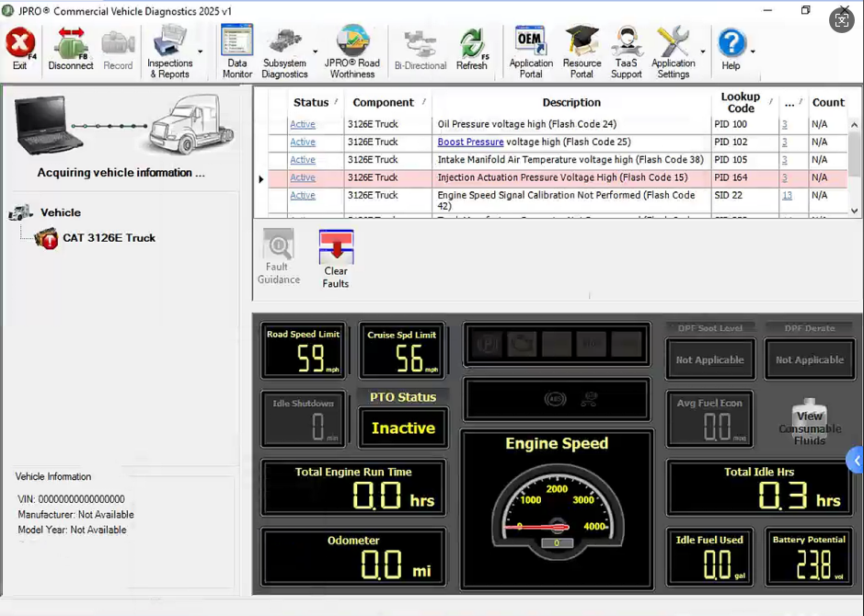The height and width of the screenshot is (616, 864).
Task: Click fault list scrollbar down arrow
Action: (x=854, y=211)
